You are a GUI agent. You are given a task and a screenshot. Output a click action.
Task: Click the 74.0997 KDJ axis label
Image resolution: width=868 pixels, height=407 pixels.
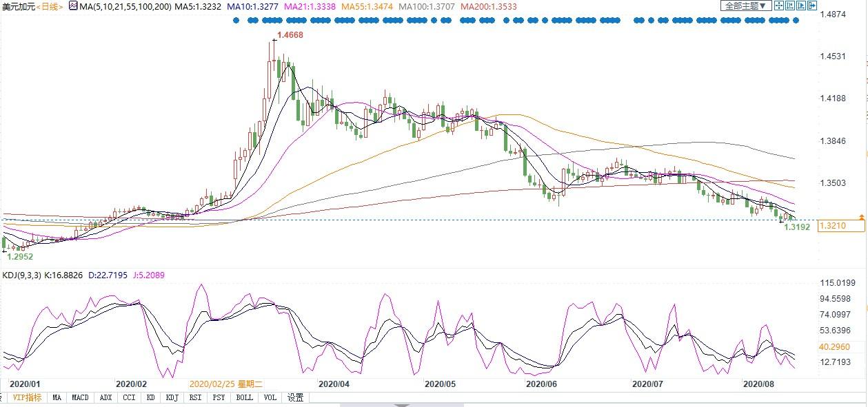click(x=834, y=314)
